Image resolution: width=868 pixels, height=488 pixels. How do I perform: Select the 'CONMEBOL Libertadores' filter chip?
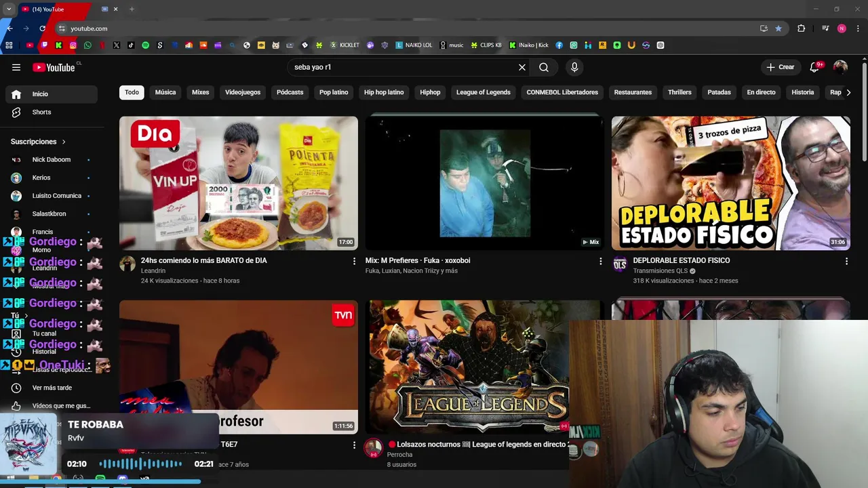(x=562, y=92)
